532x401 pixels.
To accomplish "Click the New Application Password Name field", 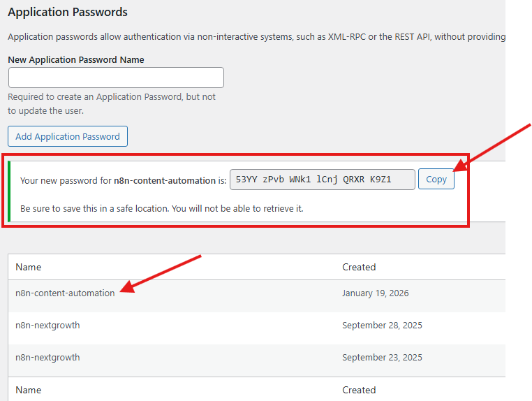I will [116, 78].
